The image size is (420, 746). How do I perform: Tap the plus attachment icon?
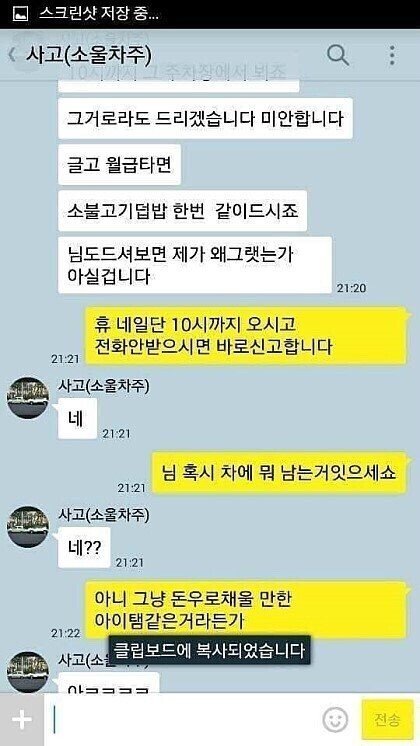[22, 719]
